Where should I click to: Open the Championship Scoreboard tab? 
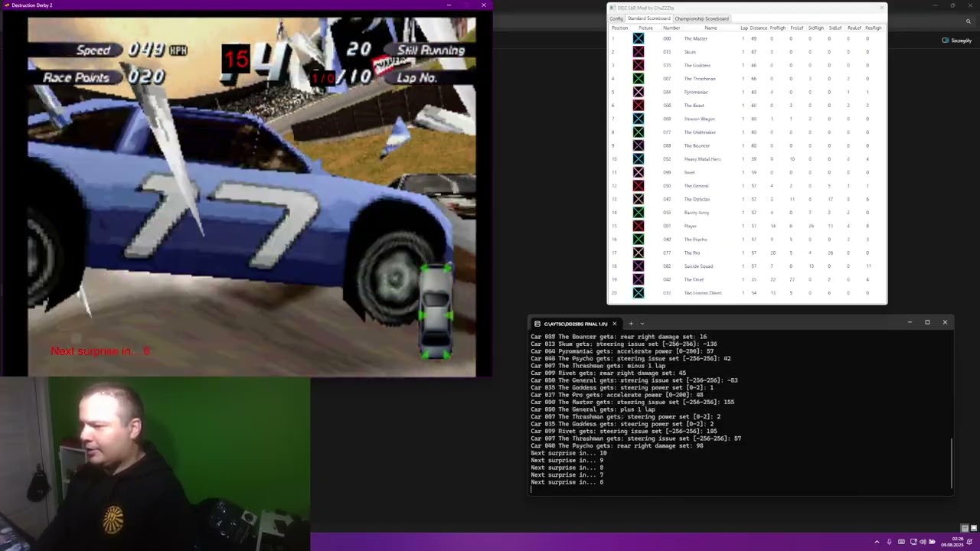tap(701, 18)
